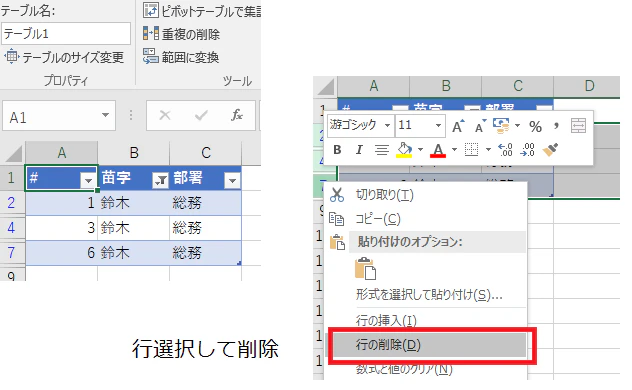Select row header 4 in left sheet
632x390 pixels.
tap(12, 228)
